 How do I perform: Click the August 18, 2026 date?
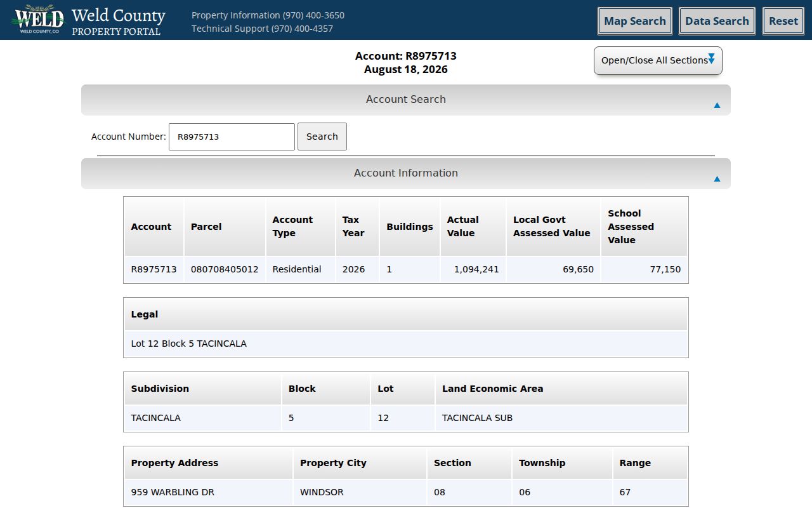[406, 70]
